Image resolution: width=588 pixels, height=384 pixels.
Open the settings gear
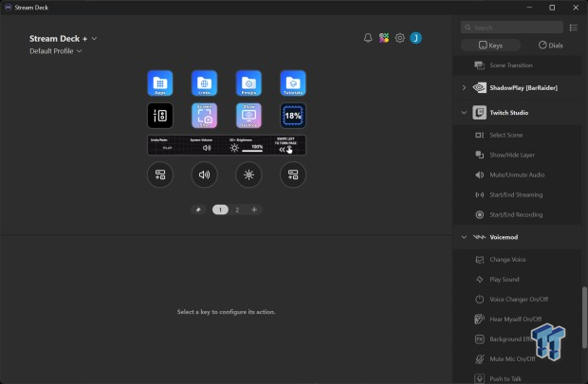[400, 38]
